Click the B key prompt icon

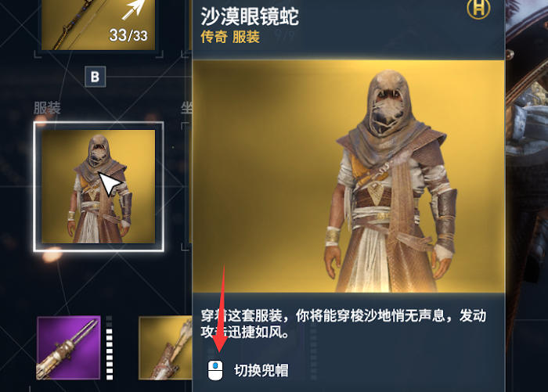95,77
